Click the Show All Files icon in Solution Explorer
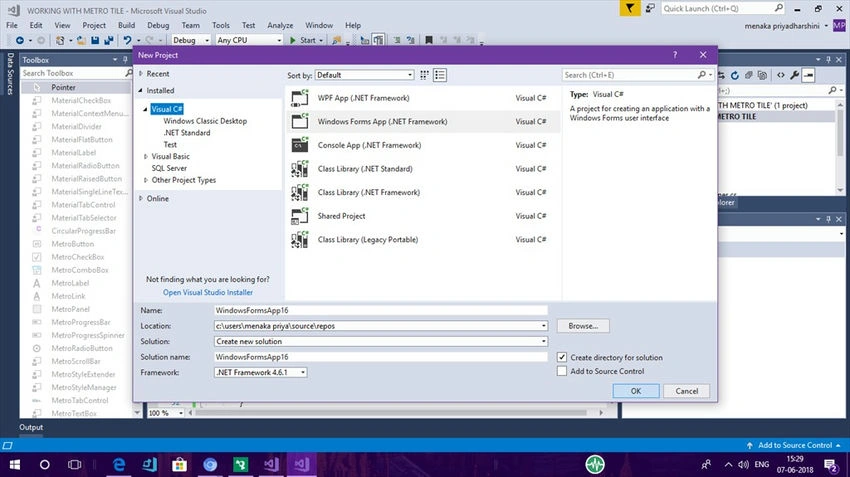This screenshot has height=477, width=850. (762, 75)
